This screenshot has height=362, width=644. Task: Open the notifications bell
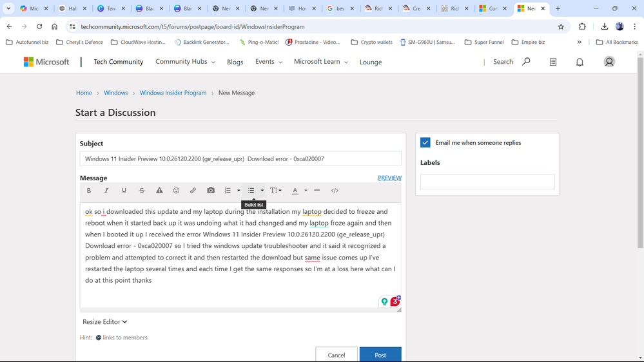click(x=580, y=62)
